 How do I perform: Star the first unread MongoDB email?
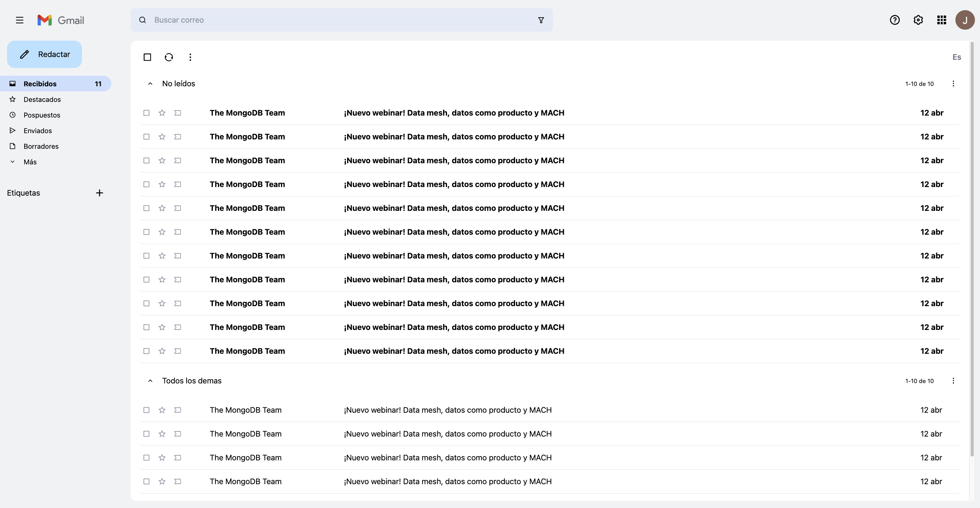click(x=162, y=113)
